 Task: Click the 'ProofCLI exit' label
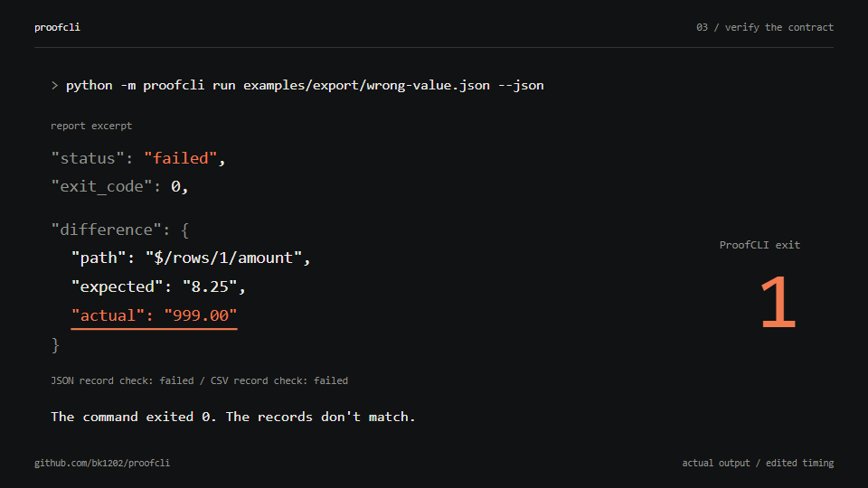coord(759,245)
